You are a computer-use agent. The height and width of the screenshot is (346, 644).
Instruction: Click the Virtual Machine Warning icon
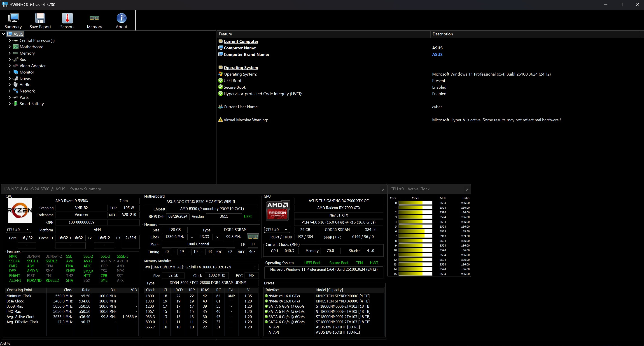[x=220, y=120]
